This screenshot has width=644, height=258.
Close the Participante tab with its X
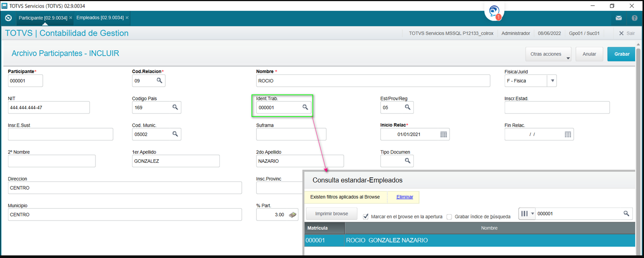point(71,17)
